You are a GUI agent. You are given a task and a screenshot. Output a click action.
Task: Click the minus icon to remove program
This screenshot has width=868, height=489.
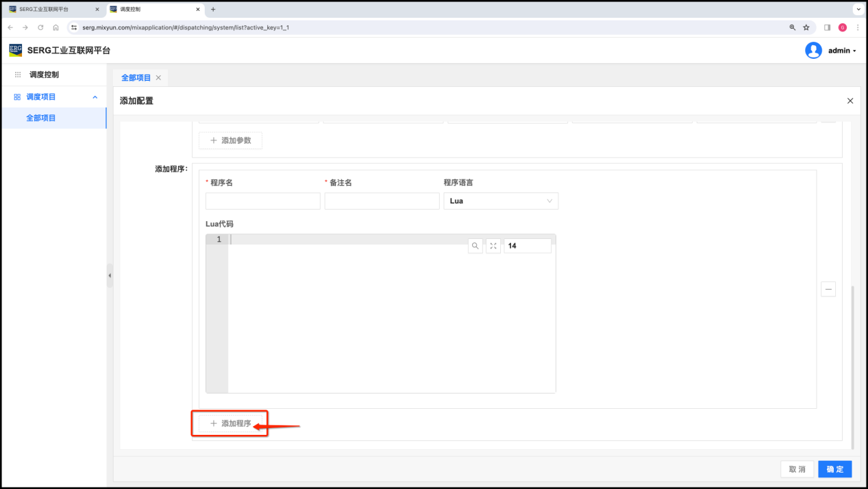click(x=828, y=289)
